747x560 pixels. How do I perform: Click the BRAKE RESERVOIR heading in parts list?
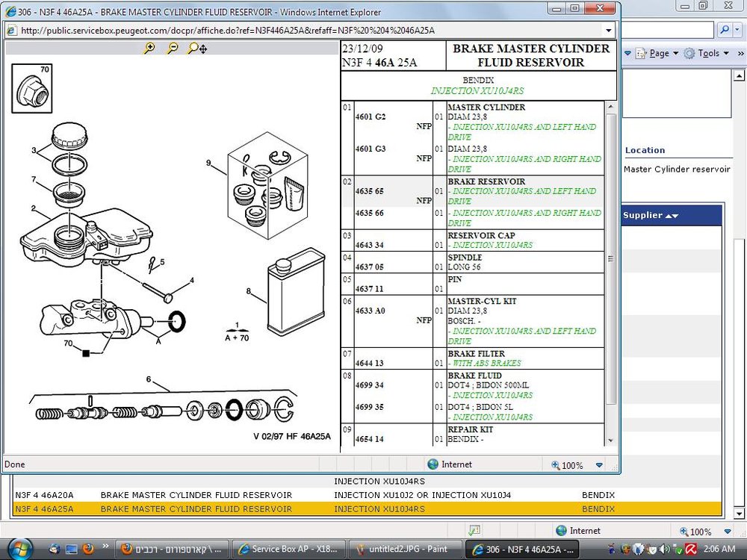pyautogui.click(x=486, y=181)
